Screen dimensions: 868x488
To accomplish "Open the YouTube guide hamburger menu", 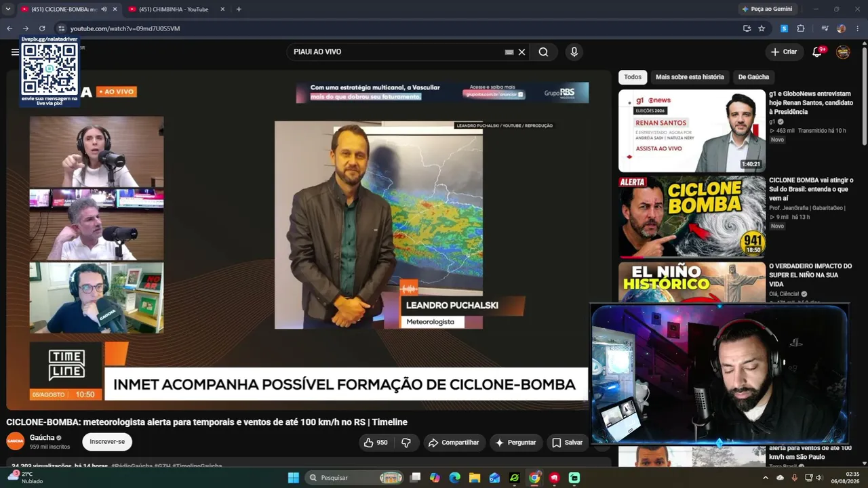I will coord(15,52).
